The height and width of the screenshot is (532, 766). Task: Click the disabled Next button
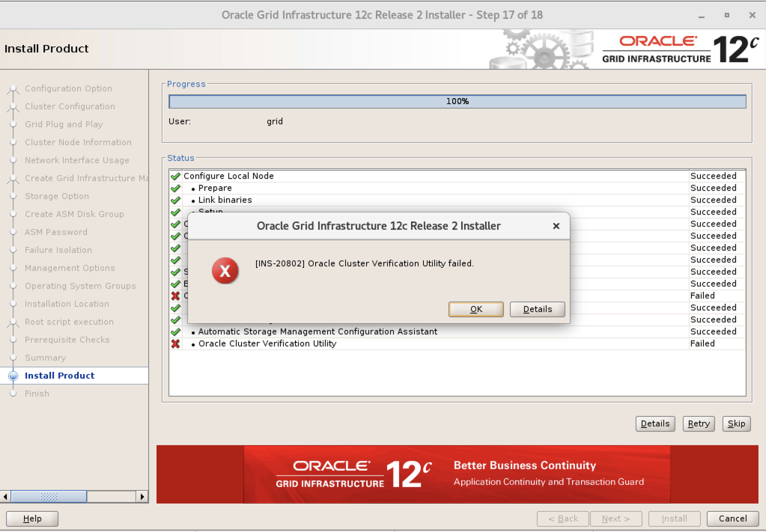pos(615,519)
